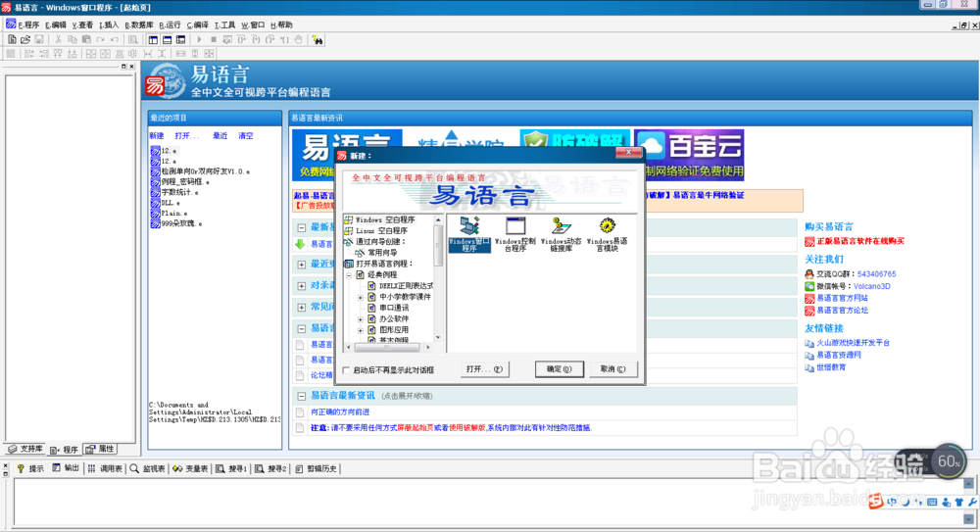Screen dimensions: 980x532
Task: Click the QQ penguin icon
Action: (x=809, y=273)
